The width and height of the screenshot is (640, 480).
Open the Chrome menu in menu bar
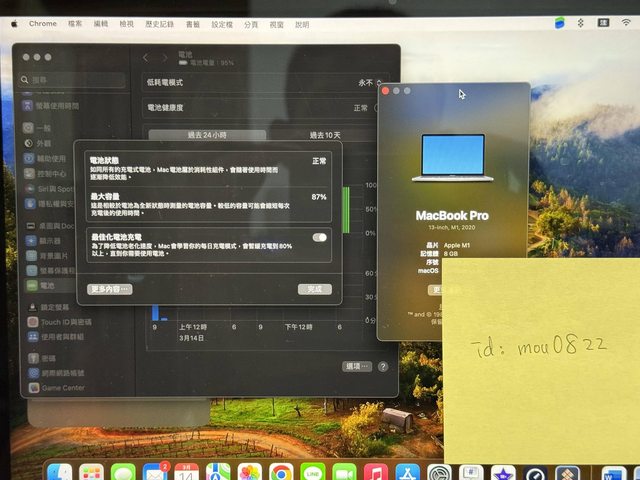tap(43, 24)
